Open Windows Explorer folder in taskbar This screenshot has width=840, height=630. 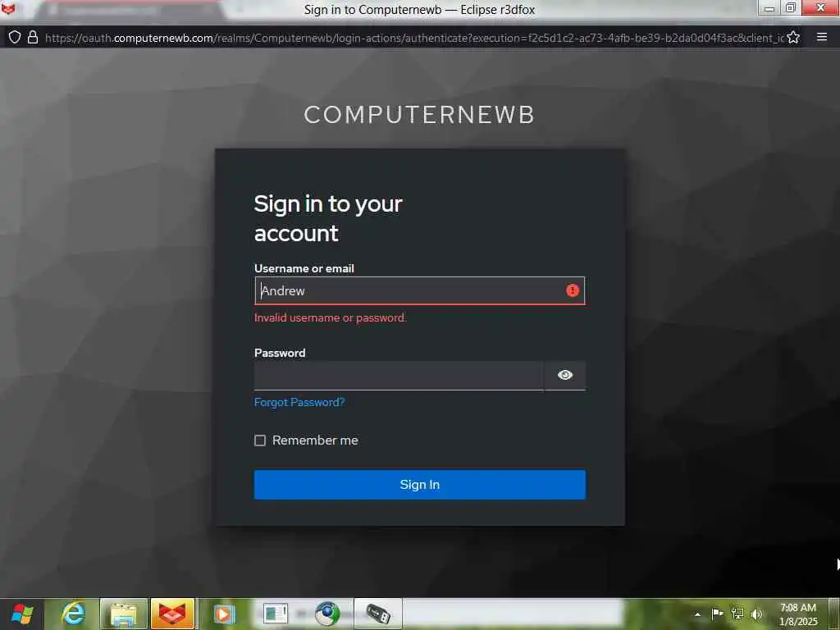click(x=123, y=614)
